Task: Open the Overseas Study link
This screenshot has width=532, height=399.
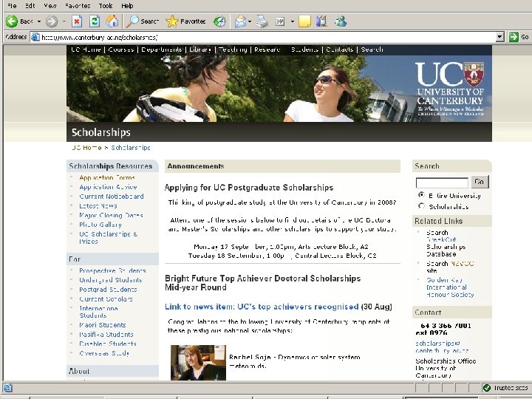Action: click(x=104, y=353)
